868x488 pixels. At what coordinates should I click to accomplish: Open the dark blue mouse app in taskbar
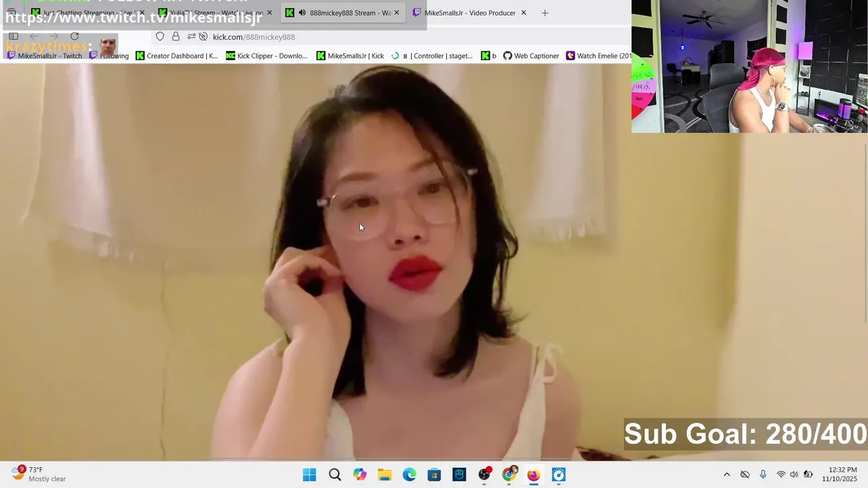459,474
